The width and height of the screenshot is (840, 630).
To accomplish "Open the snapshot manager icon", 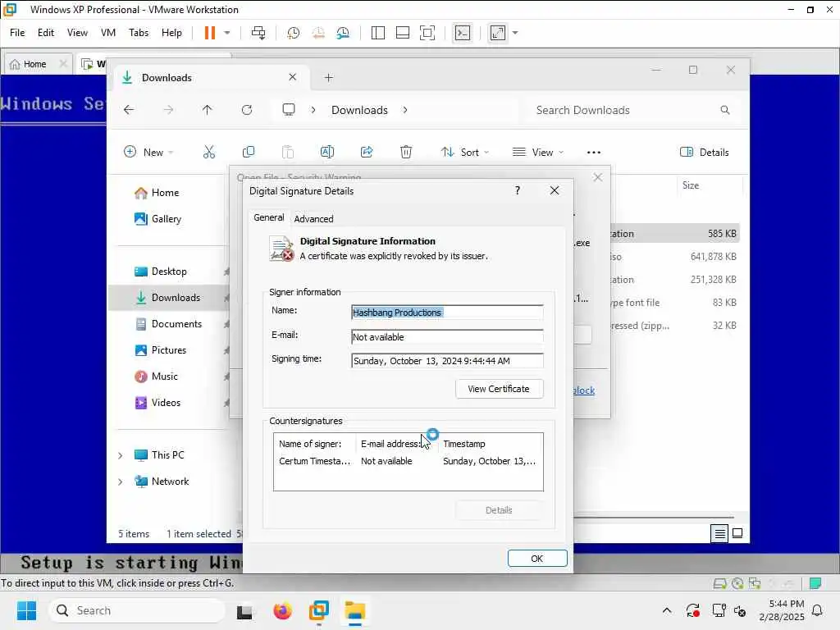I will point(343,33).
